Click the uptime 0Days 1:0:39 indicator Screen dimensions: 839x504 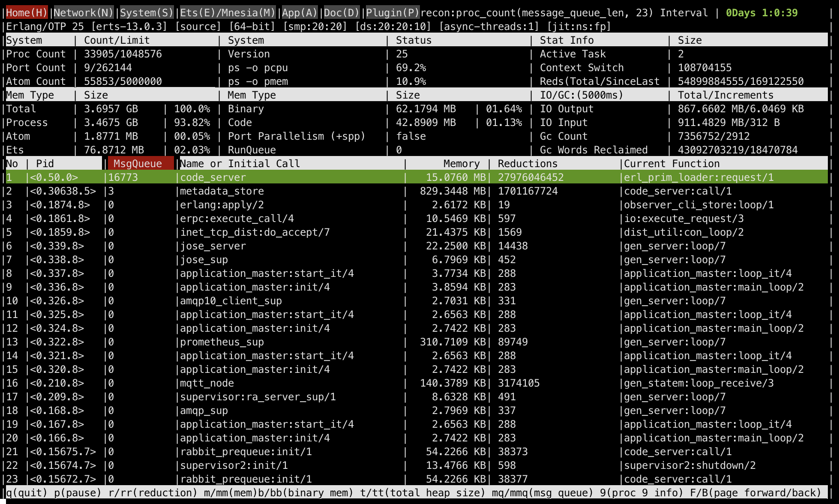(x=761, y=13)
